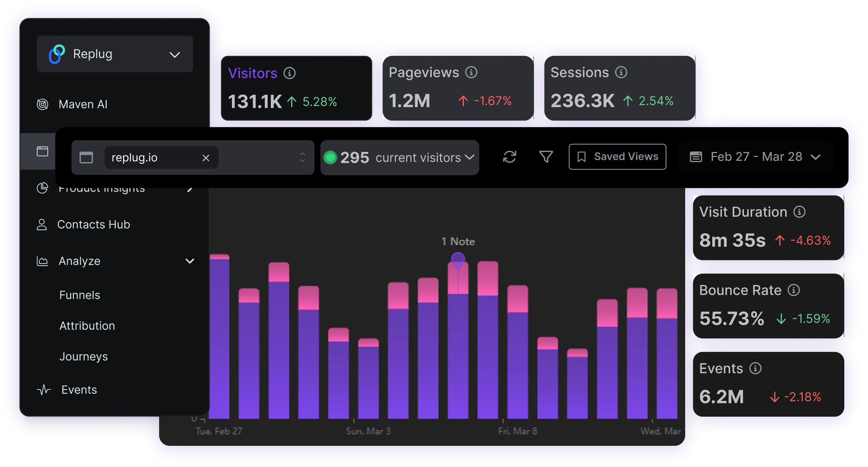Viewport: 868px width, 467px height.
Task: Show info for Bounce Rate
Action: pos(794,290)
